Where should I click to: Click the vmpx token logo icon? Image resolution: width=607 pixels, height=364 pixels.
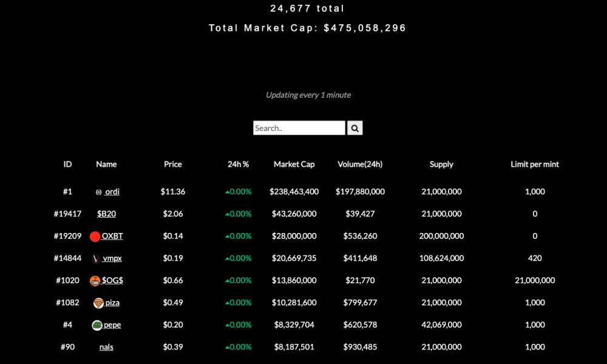pyautogui.click(x=96, y=258)
